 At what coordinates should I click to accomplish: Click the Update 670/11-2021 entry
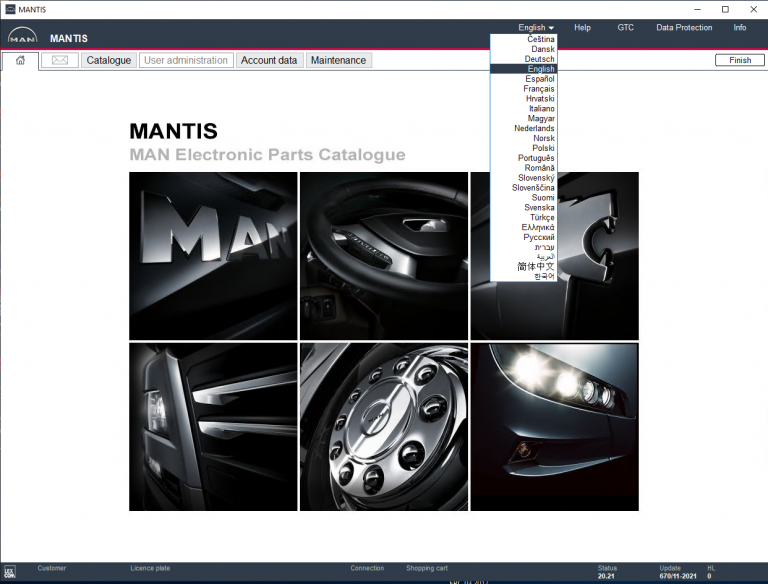(677, 572)
